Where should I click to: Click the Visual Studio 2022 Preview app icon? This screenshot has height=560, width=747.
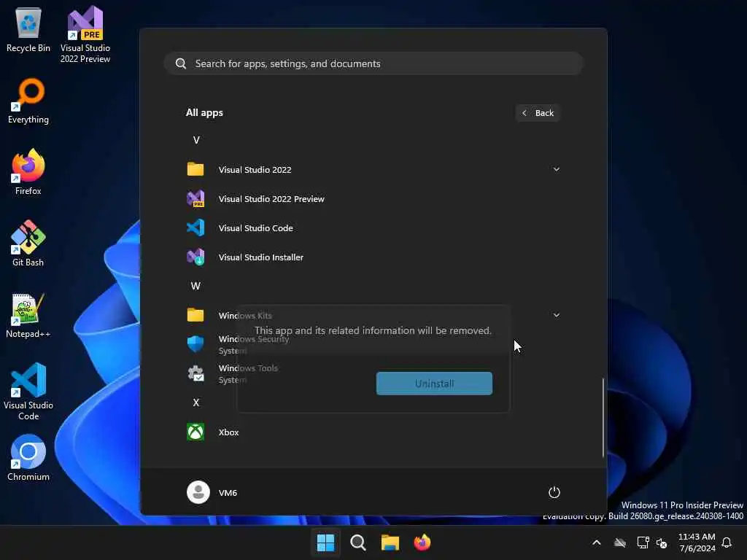point(196,198)
